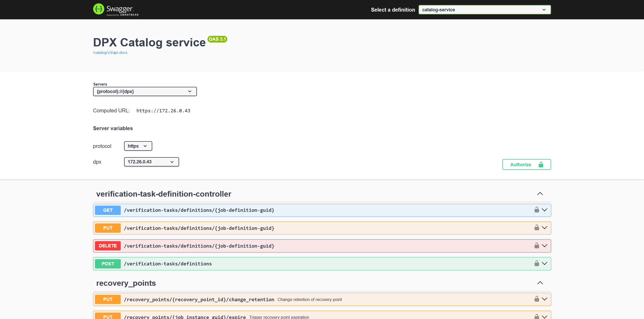Click lock icon on DELETE verification-tasks row
Viewport: 644px width, 319px height.
click(x=537, y=246)
